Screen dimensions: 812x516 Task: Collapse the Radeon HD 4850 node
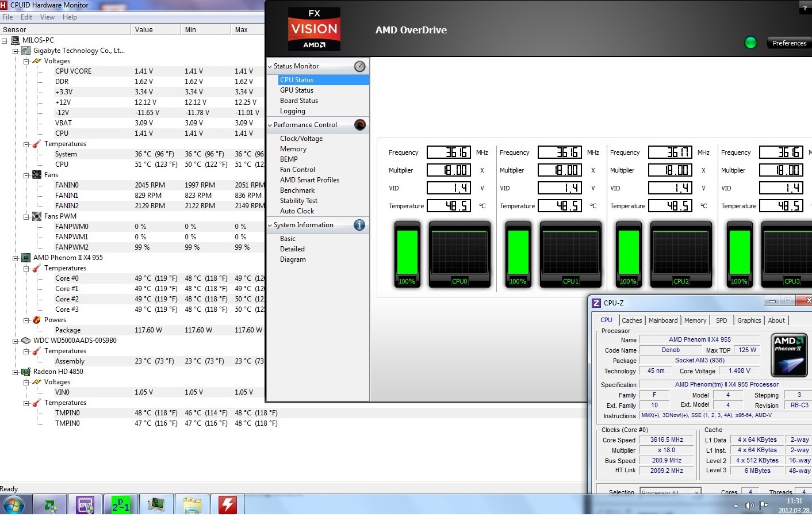16,372
